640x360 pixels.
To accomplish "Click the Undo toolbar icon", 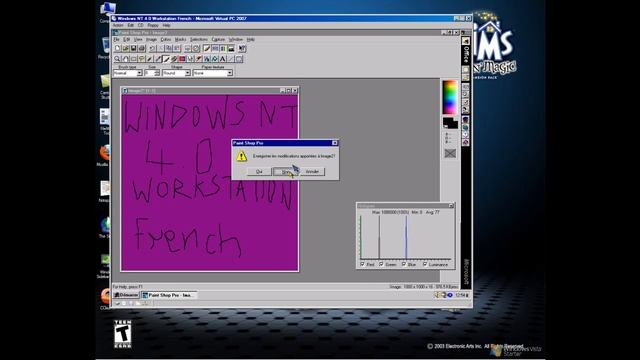I will [152, 48].
